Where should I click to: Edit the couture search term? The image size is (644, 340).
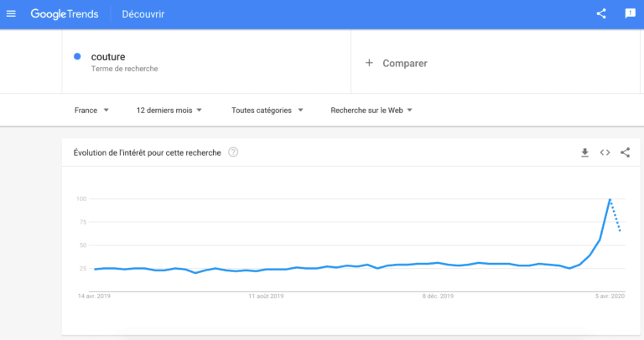click(108, 57)
